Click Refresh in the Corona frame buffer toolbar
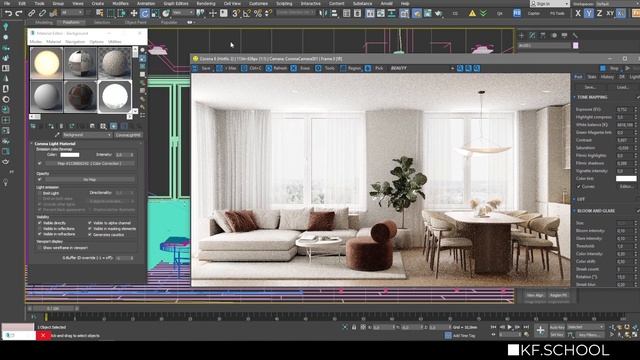640x360 pixels. coord(276,68)
